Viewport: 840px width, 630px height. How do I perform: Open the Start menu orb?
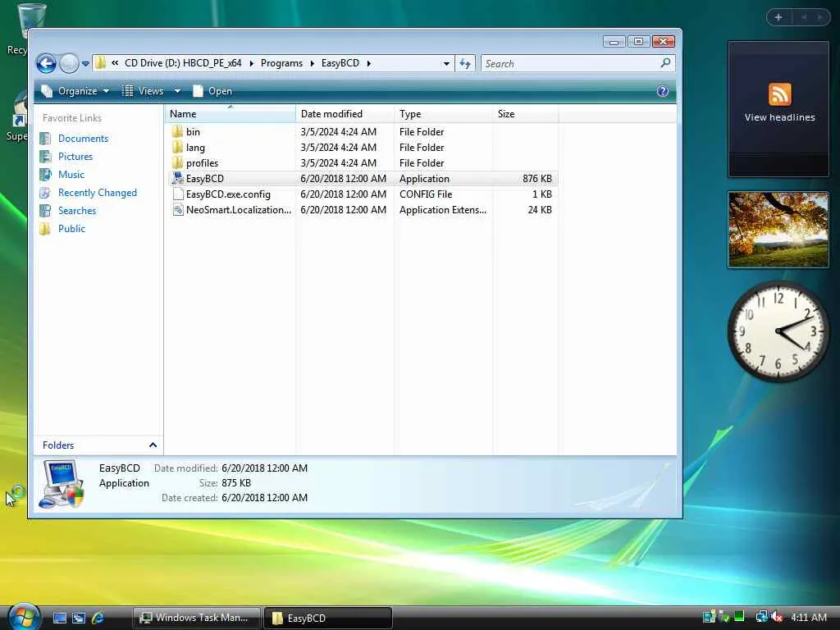coord(24,617)
